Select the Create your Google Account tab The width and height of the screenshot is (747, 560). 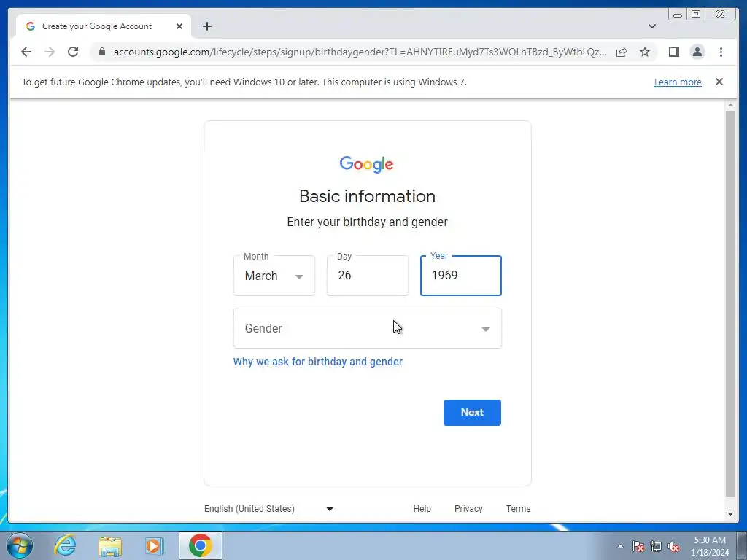pos(104,26)
